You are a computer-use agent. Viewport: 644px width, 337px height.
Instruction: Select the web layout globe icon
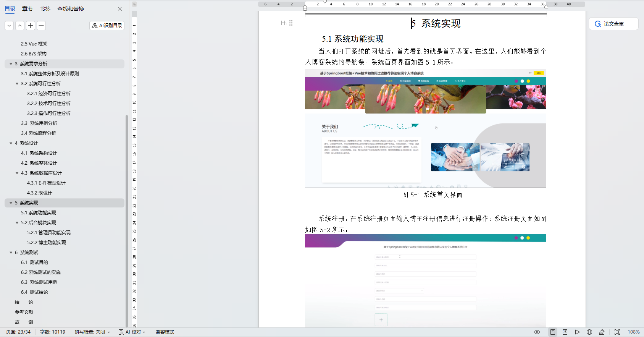point(589,332)
